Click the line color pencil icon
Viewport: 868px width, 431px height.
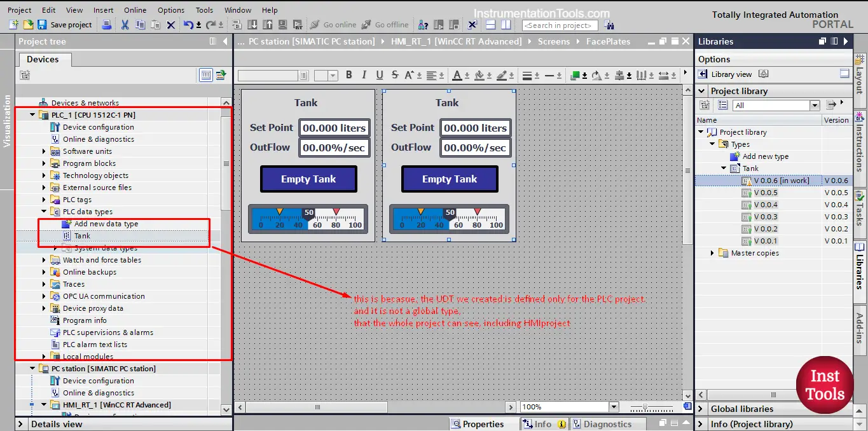[x=501, y=75]
